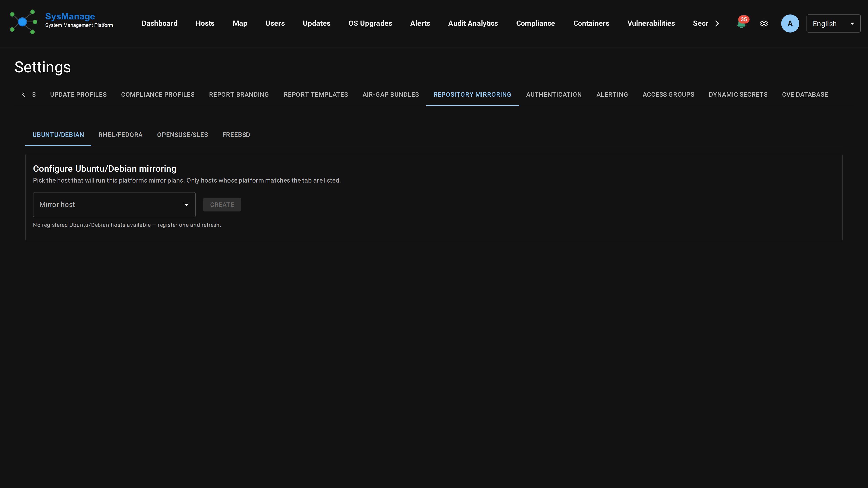Select the Ubuntu/Debian platform tab
The image size is (868, 488).
click(58, 135)
